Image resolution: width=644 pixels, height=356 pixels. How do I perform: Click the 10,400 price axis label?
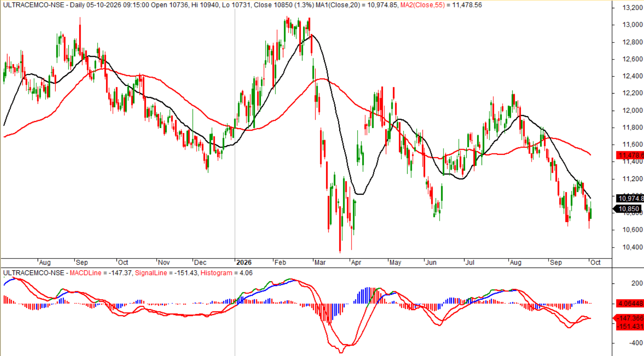pyautogui.click(x=633, y=248)
